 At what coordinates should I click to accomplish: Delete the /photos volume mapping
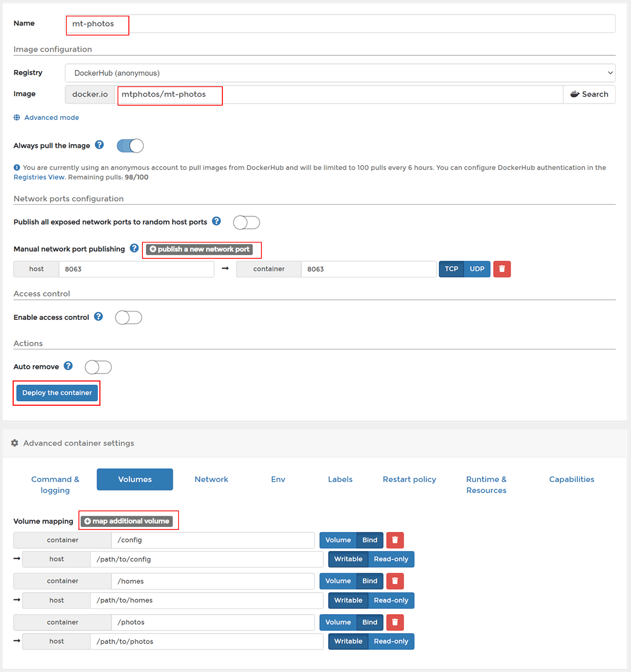click(395, 622)
